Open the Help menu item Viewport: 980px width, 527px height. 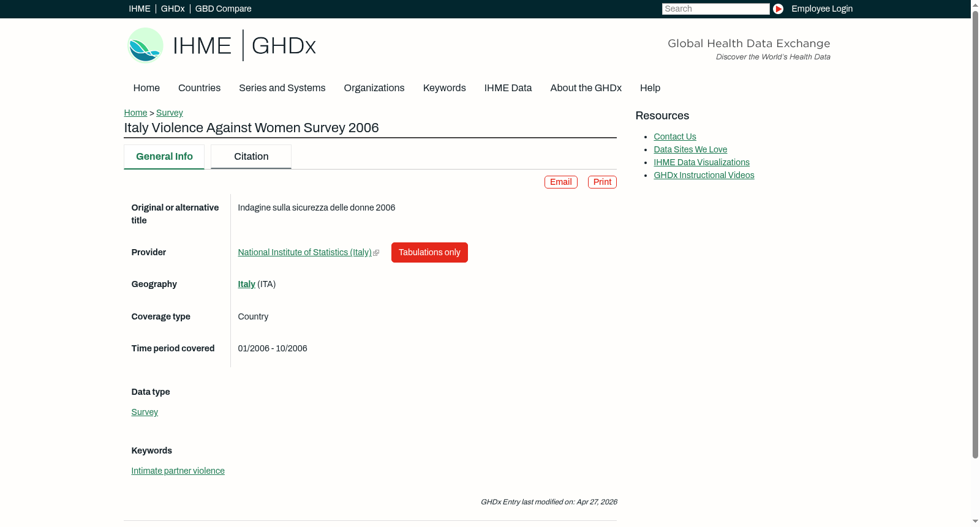tap(650, 88)
